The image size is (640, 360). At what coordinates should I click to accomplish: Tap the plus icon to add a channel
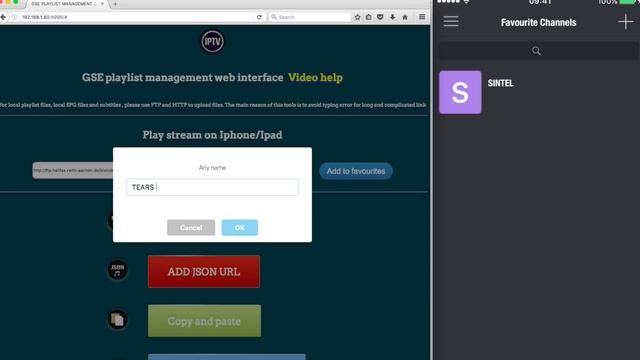625,22
